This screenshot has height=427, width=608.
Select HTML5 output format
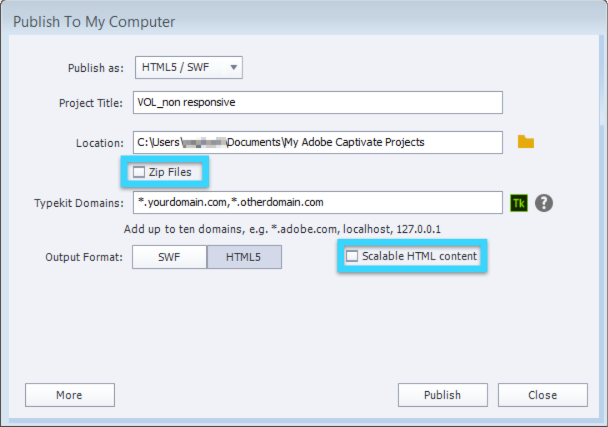244,257
